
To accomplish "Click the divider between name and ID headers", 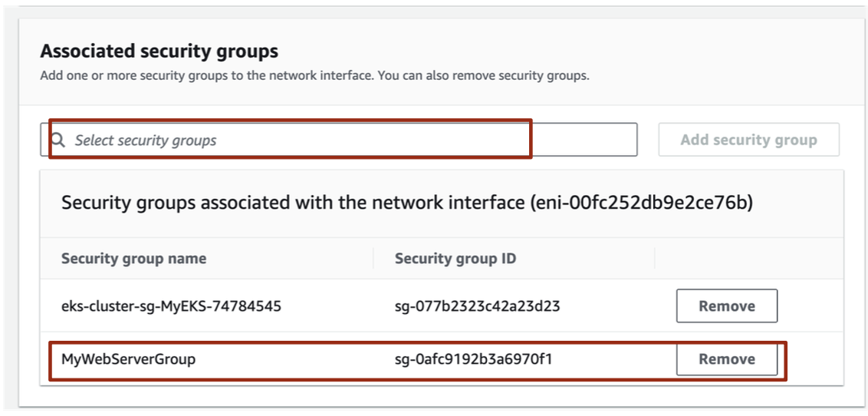I will point(373,259).
